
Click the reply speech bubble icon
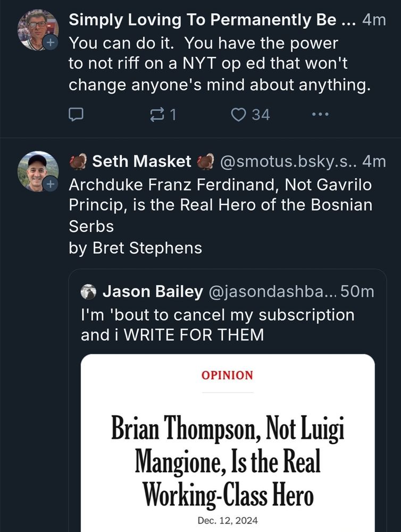coord(77,114)
